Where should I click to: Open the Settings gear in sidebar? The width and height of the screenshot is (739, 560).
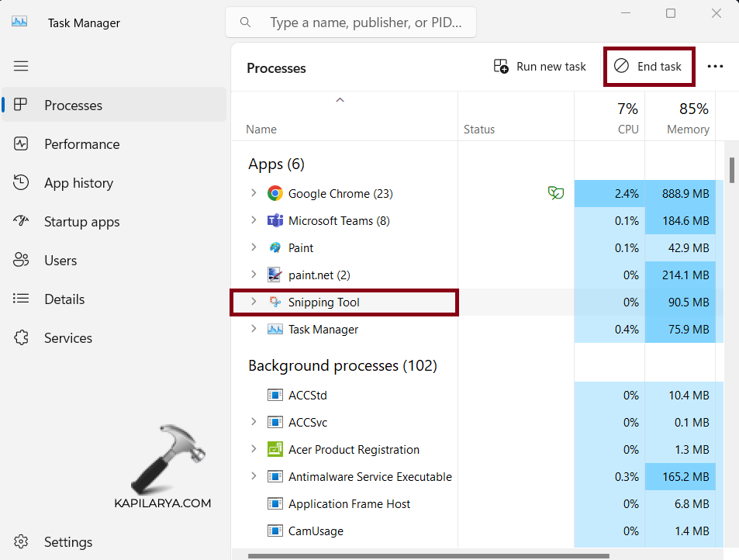[x=22, y=541]
